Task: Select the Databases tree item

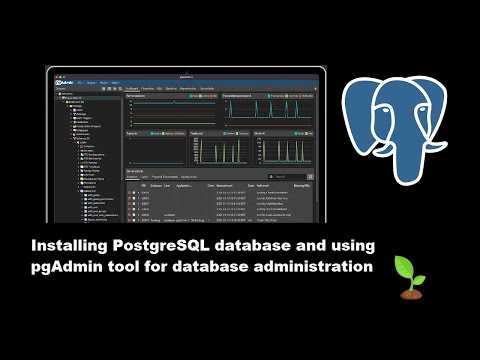Action: tap(76, 102)
